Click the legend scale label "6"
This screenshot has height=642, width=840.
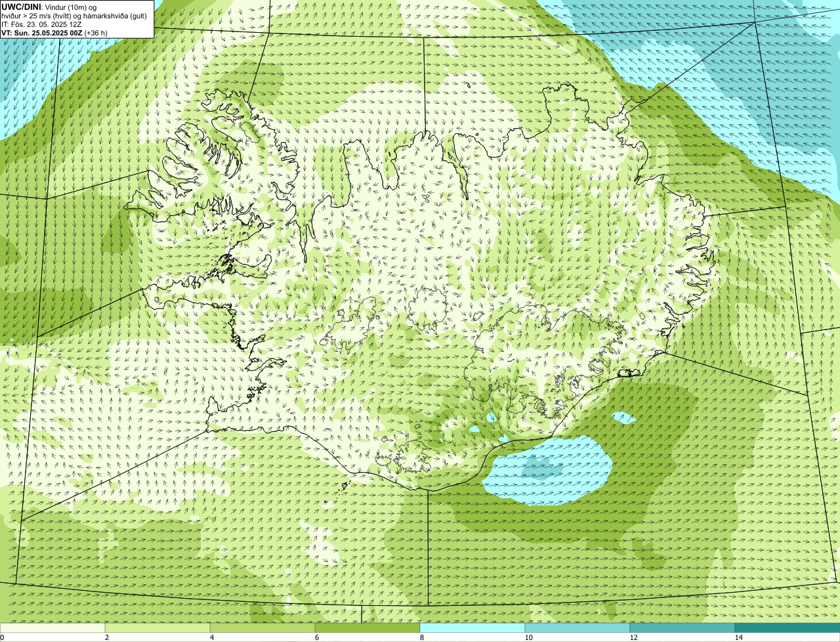(x=316, y=637)
